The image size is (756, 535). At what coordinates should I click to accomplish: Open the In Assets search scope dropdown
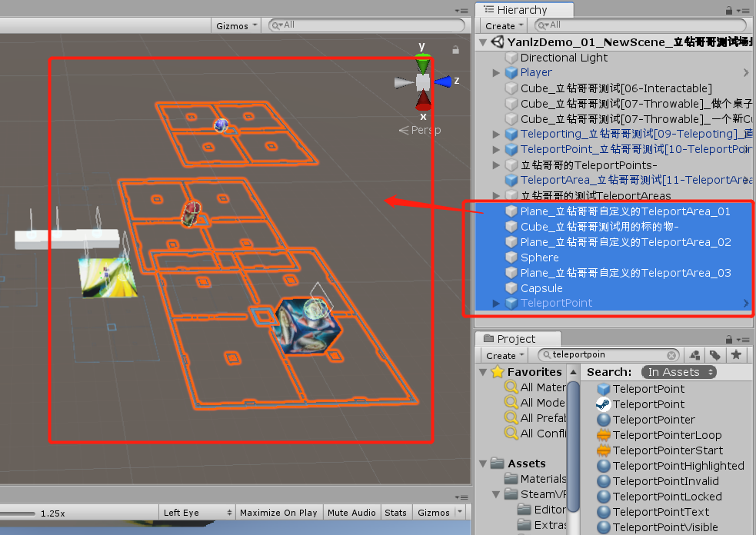679,371
